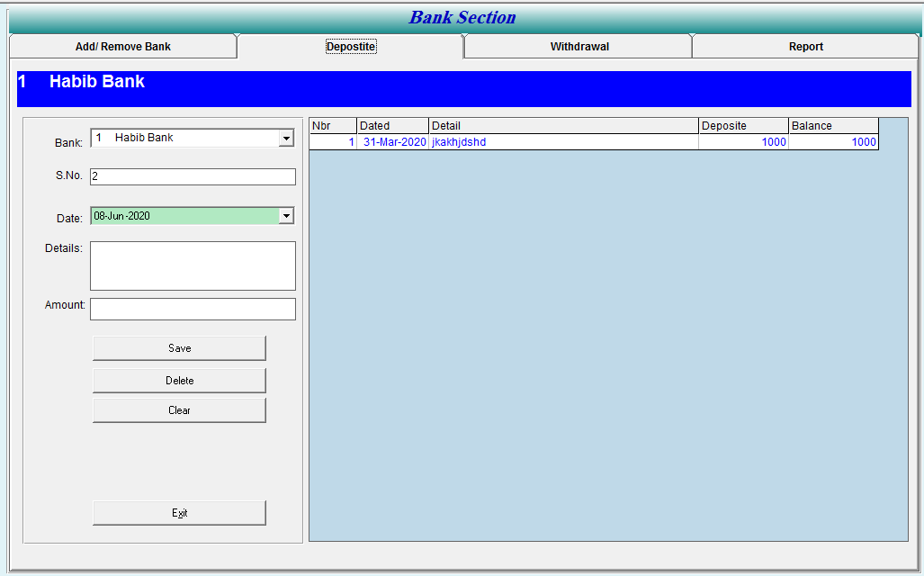Focus the S.No. input field
924x576 pixels.
[193, 176]
